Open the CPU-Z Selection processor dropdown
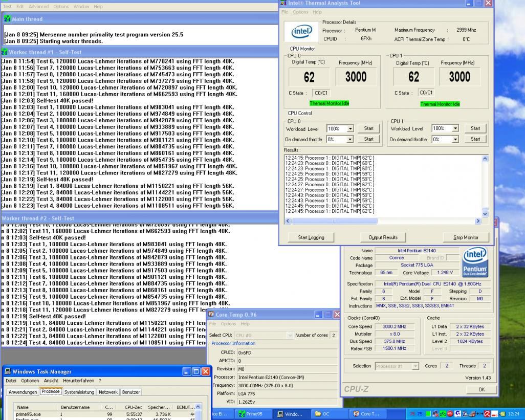 (415, 366)
